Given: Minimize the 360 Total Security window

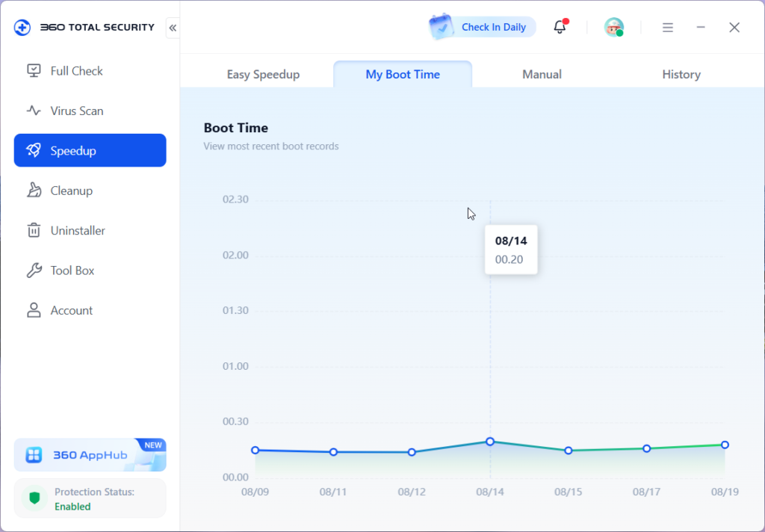Looking at the screenshot, I should click(x=701, y=28).
